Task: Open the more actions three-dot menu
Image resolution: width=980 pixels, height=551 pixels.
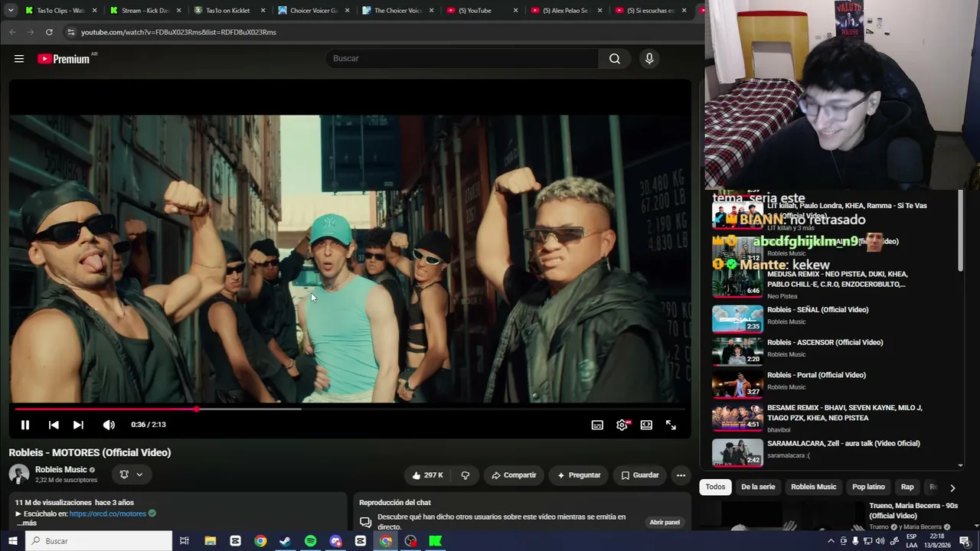Action: [x=681, y=475]
